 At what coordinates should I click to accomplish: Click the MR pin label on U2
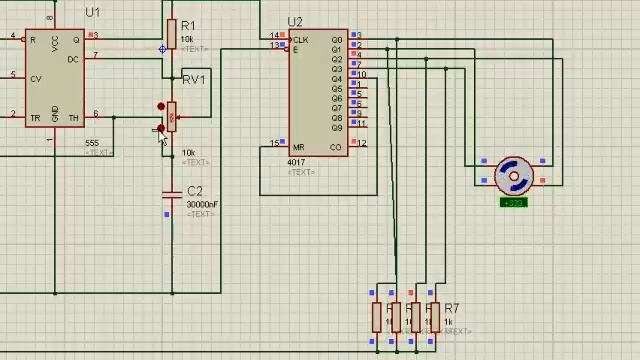click(298, 147)
